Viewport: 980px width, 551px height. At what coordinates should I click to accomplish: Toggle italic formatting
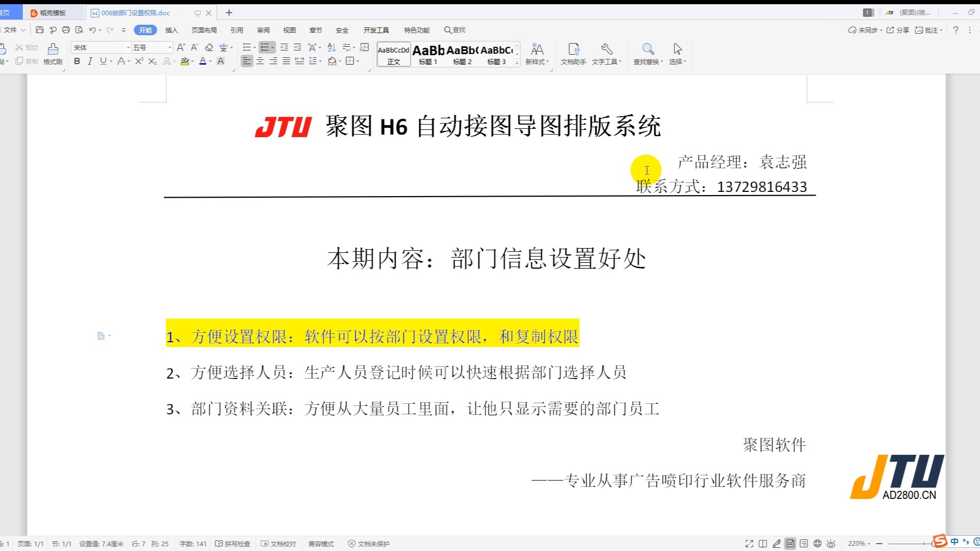pos(90,62)
